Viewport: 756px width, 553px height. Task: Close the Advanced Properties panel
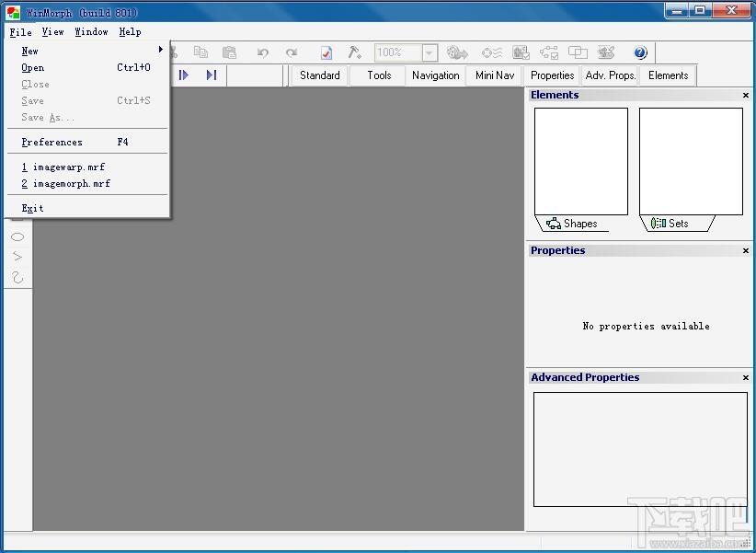(745, 377)
